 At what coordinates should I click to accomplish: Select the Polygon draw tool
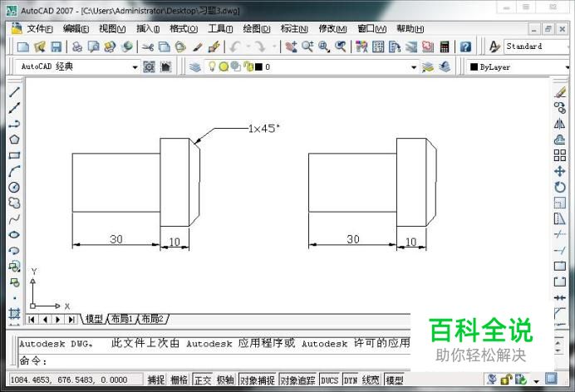[14, 140]
